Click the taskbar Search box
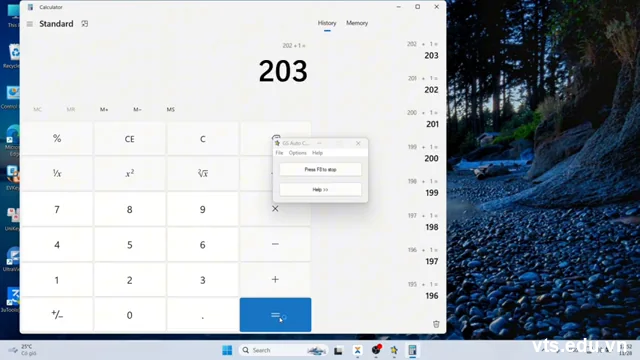This screenshot has height=360, width=640. click(x=284, y=350)
